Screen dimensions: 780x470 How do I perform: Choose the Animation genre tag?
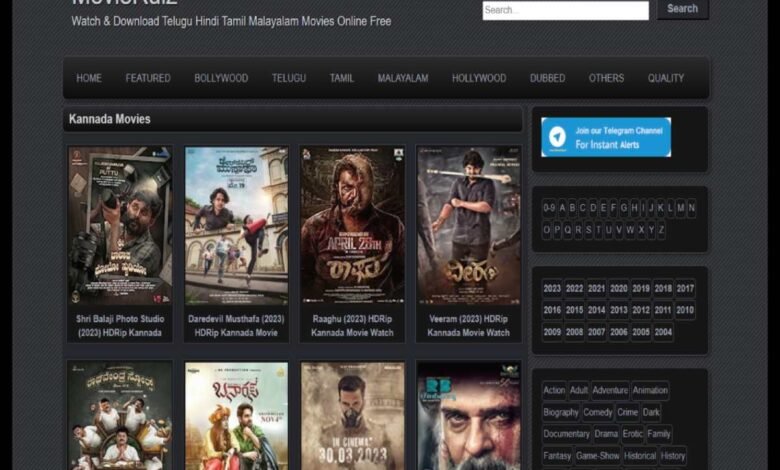tap(650, 390)
